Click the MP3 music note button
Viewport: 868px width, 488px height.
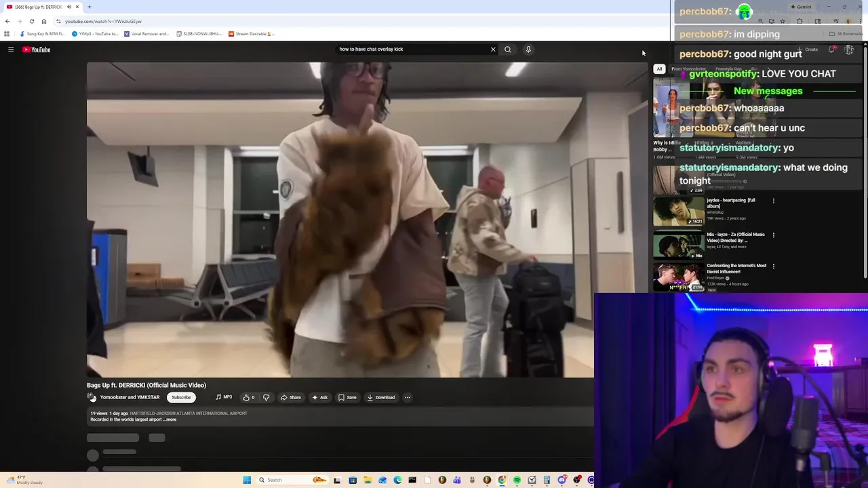[x=224, y=397]
